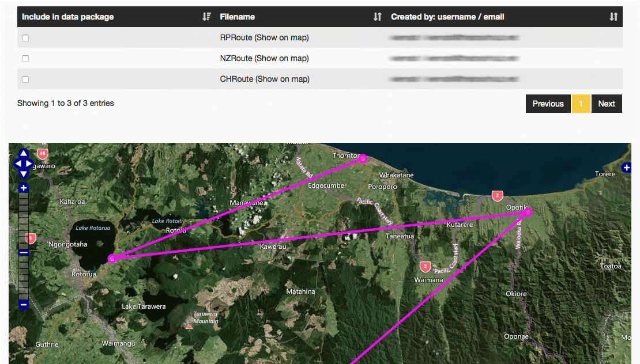Click the Poroporo label on map
This screenshot has width=640, height=364.
click(382, 187)
